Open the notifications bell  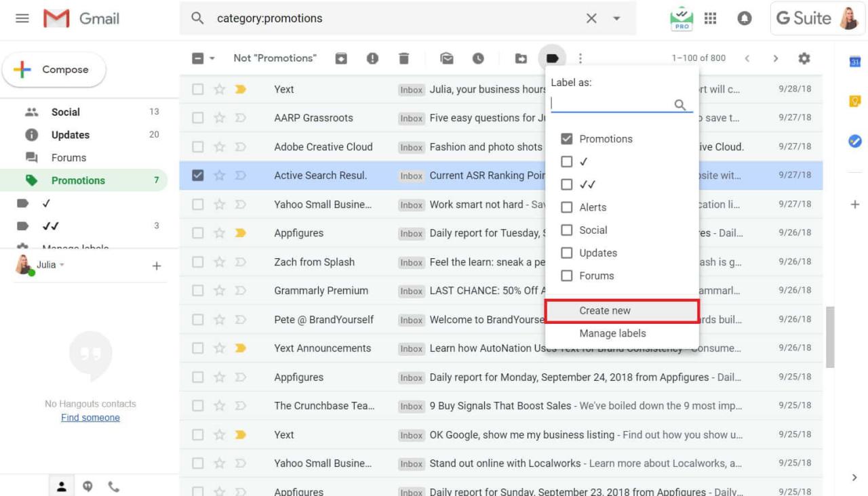[744, 18]
